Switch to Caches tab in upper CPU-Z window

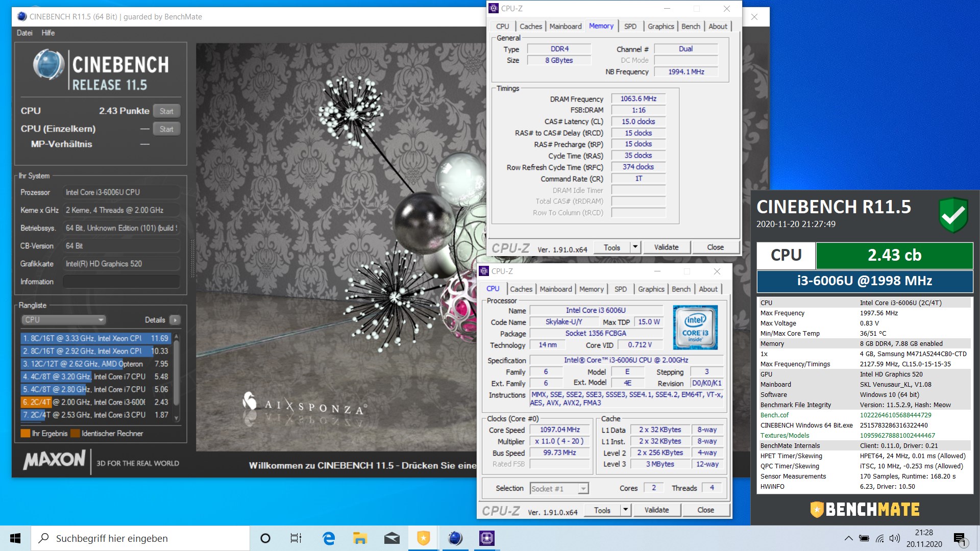pyautogui.click(x=531, y=27)
